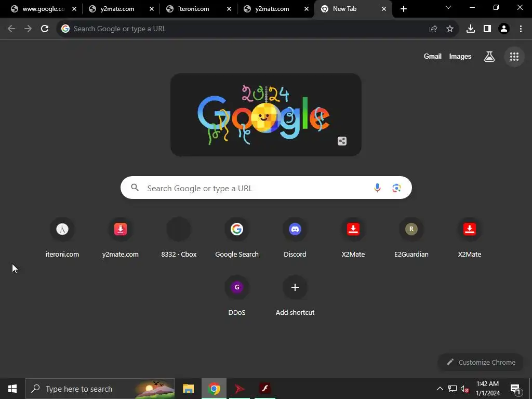
Task: Reload the page with the refresh icon
Action: (x=45, y=29)
